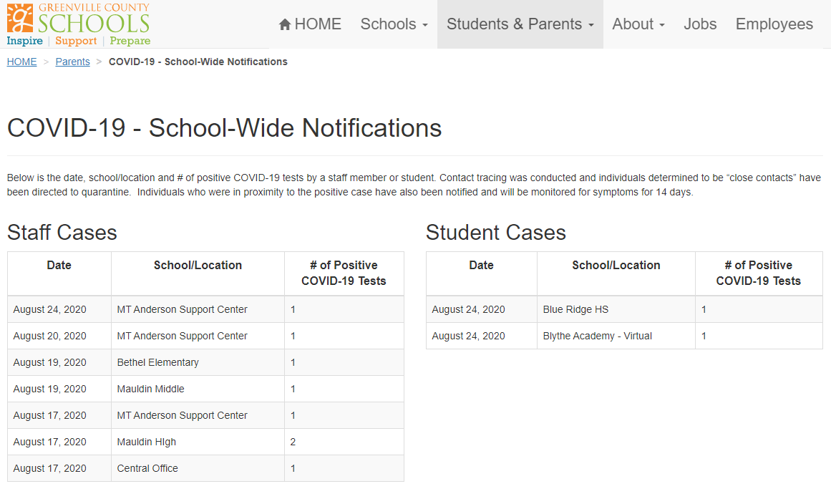The image size is (831, 504).
Task: Click the date in Blue Ridge HS row
Action: [481, 309]
